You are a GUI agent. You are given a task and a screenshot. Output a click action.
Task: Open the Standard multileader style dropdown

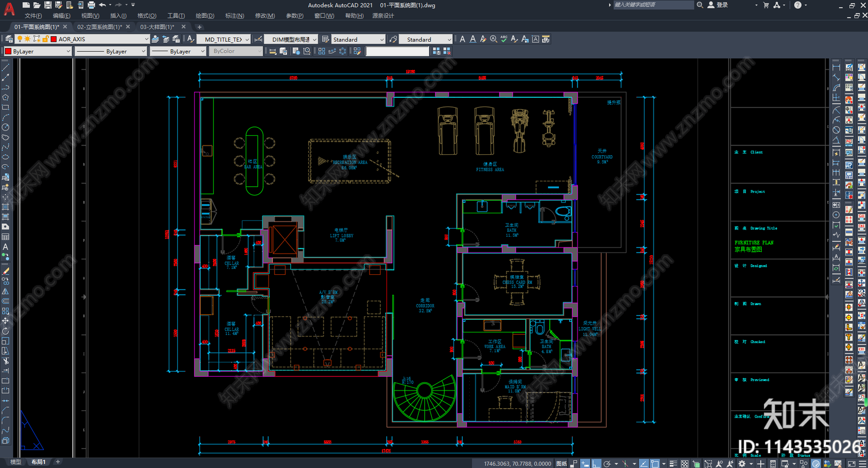tap(449, 39)
